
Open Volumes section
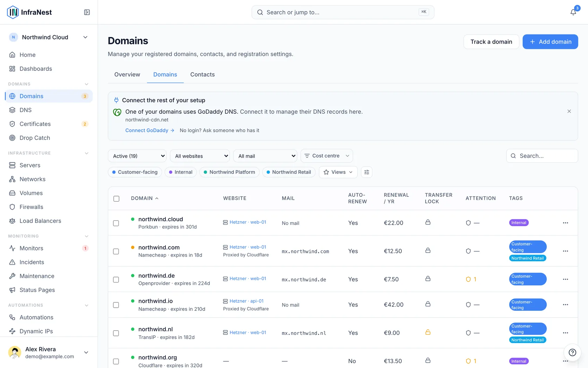point(49,193)
